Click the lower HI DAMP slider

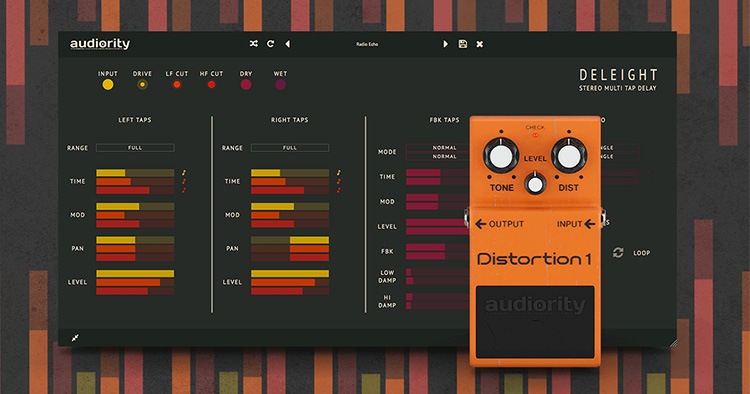[438, 306]
